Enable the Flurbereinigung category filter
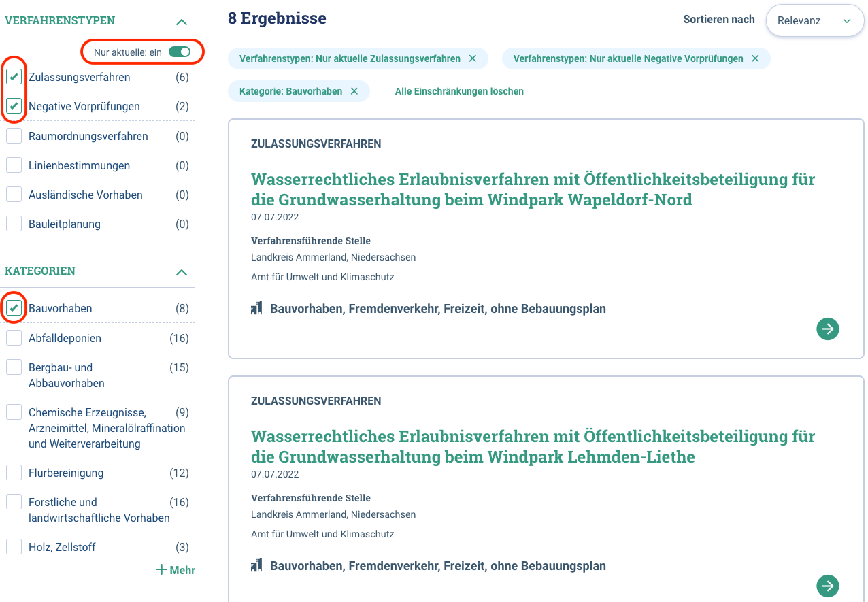This screenshot has width=868, height=602. [13, 472]
